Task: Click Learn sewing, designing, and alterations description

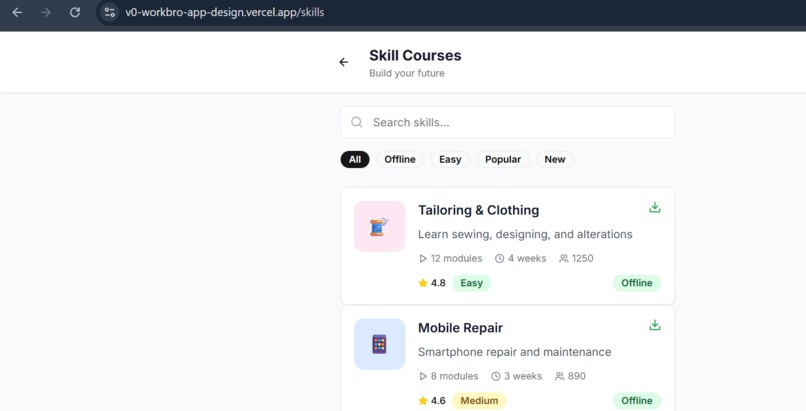Action: coord(525,234)
